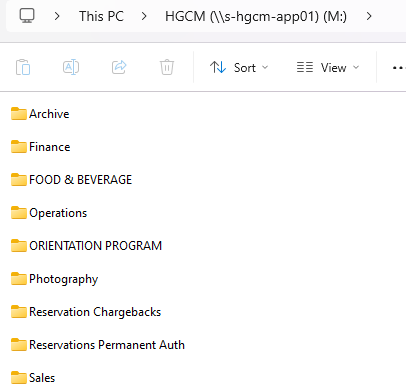Click the Photography folder icon
Screen dimensions: 406x391
19,279
